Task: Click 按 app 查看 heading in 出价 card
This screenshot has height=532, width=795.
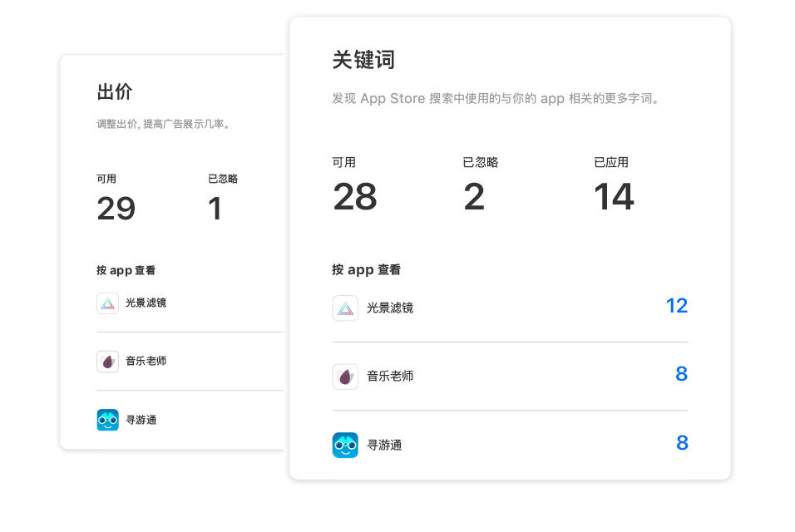Action: (x=126, y=270)
